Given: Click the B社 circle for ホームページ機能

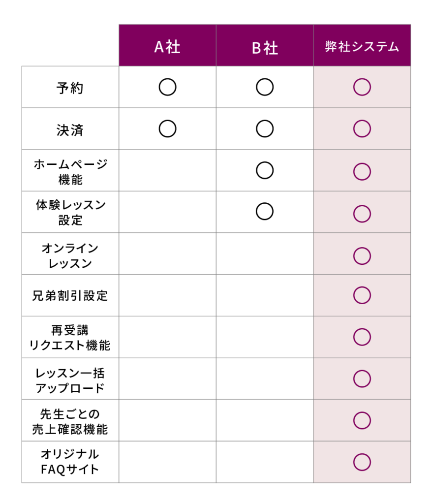Looking at the screenshot, I should [265, 170].
